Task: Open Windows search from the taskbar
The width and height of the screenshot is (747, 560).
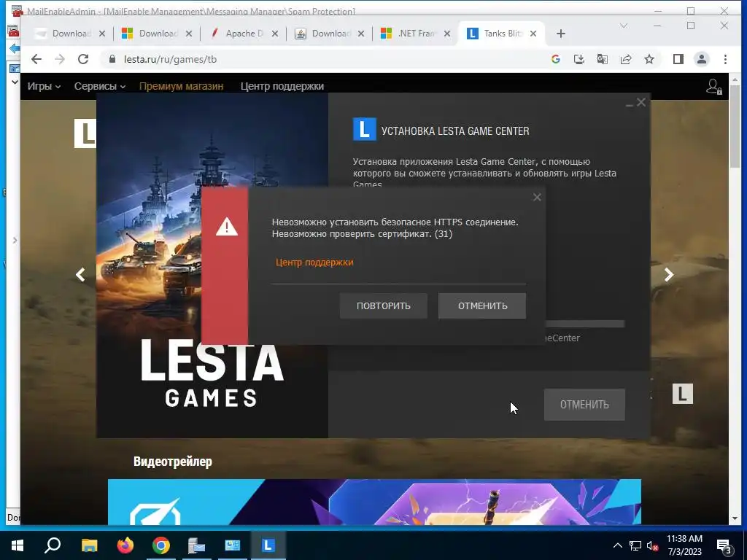Action: pos(53,545)
